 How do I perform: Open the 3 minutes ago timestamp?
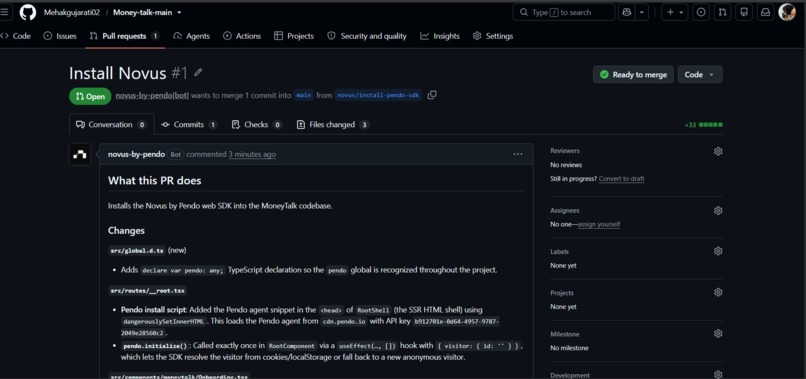[252, 154]
